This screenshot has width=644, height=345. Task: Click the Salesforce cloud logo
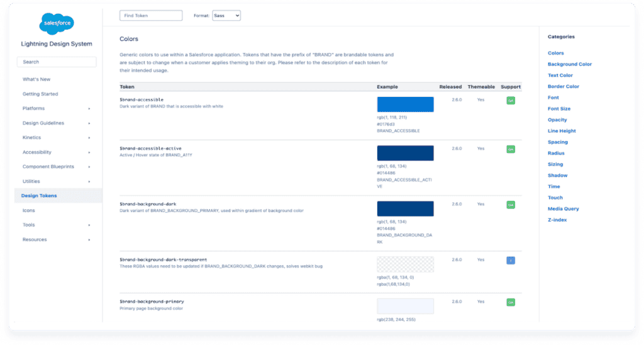point(57,25)
